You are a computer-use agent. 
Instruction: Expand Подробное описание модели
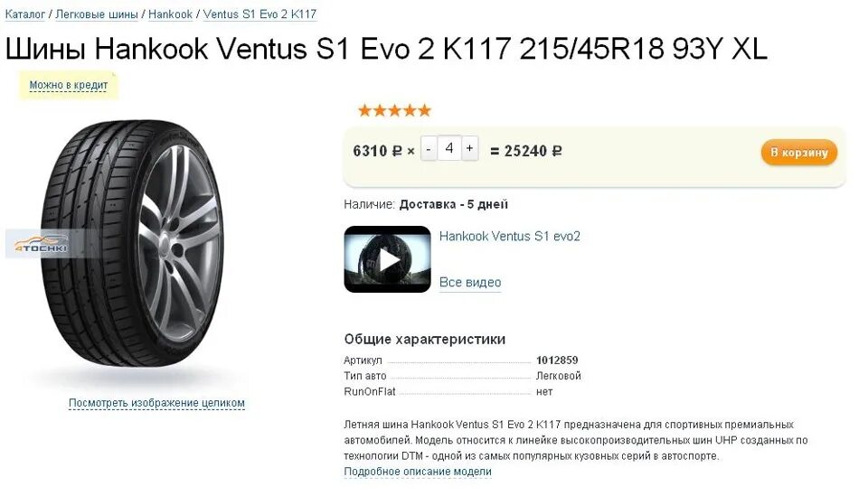pos(418,472)
